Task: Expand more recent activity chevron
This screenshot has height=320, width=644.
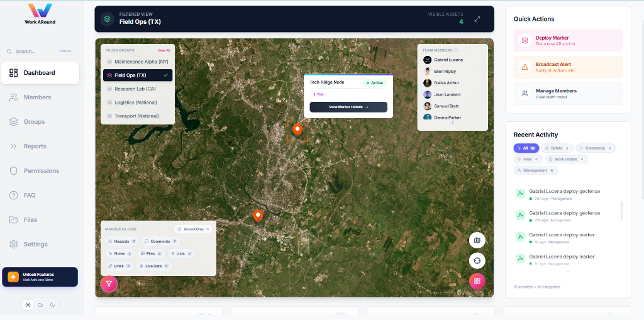Action: 568,272
